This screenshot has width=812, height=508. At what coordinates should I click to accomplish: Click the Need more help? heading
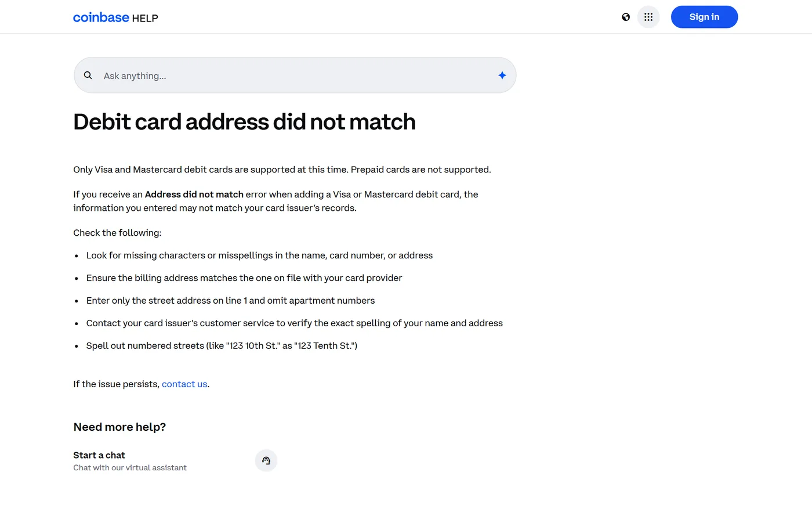pos(119,427)
